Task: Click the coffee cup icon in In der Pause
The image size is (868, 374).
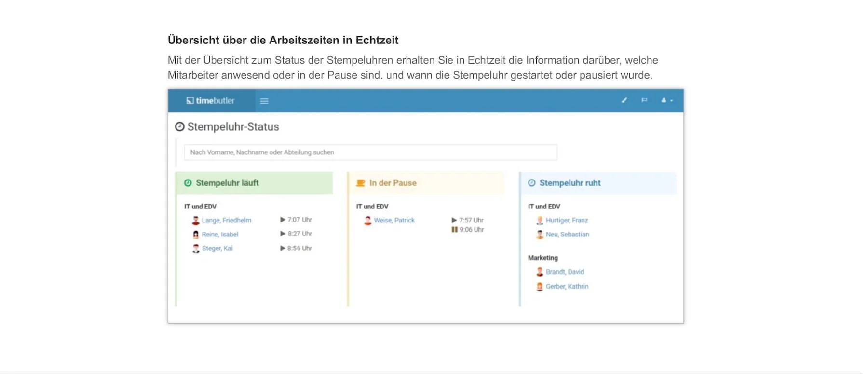Action: pyautogui.click(x=360, y=183)
